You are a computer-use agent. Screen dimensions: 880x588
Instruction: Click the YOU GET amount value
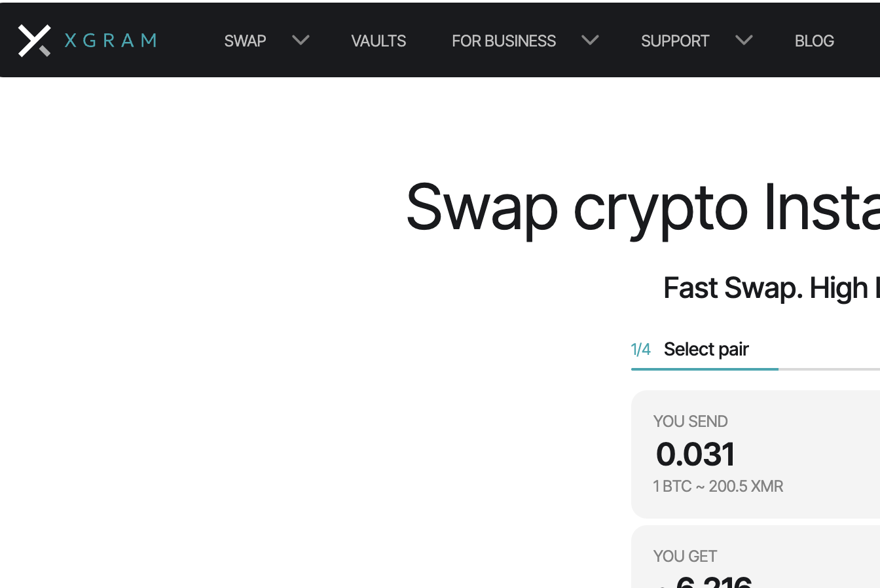[714, 581]
